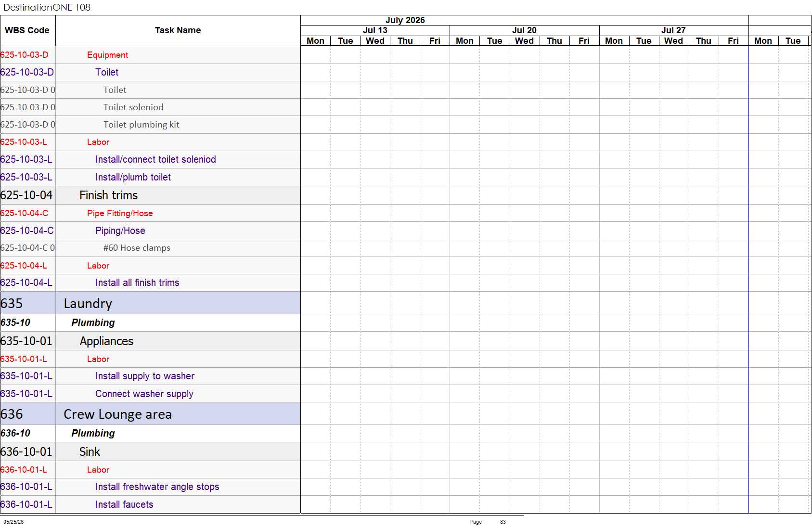The height and width of the screenshot is (528, 812).
Task: Click the Fri column under Jul 20
Action: [x=584, y=41]
